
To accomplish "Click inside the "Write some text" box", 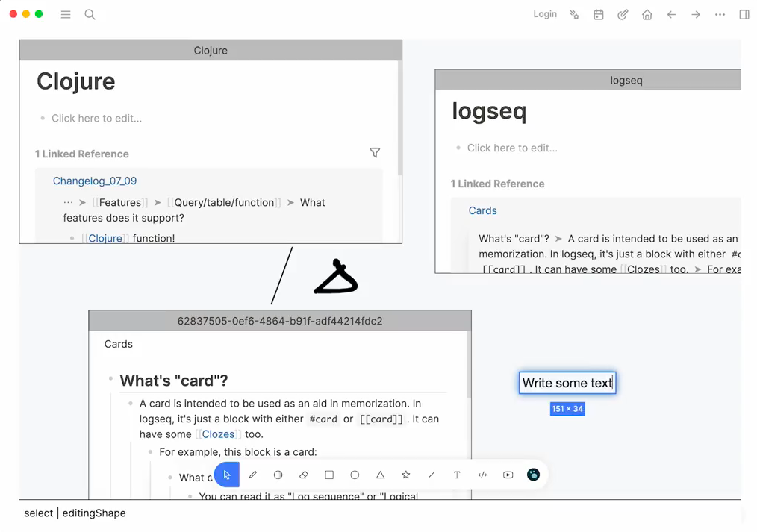I will coord(567,383).
